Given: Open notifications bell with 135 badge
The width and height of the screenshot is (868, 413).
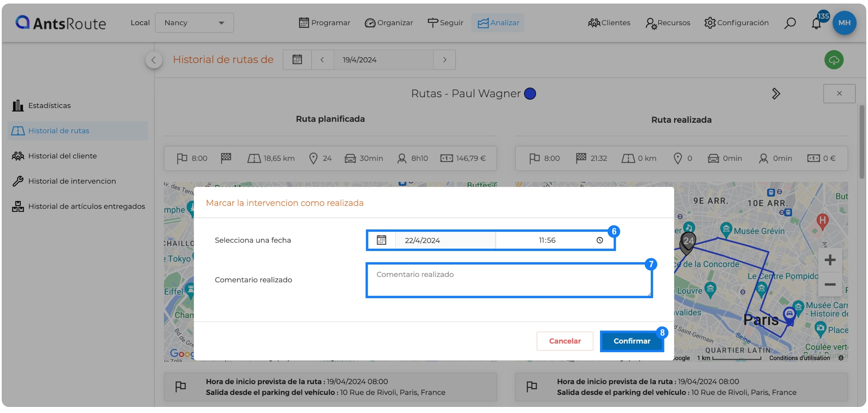Looking at the screenshot, I should 816,23.
